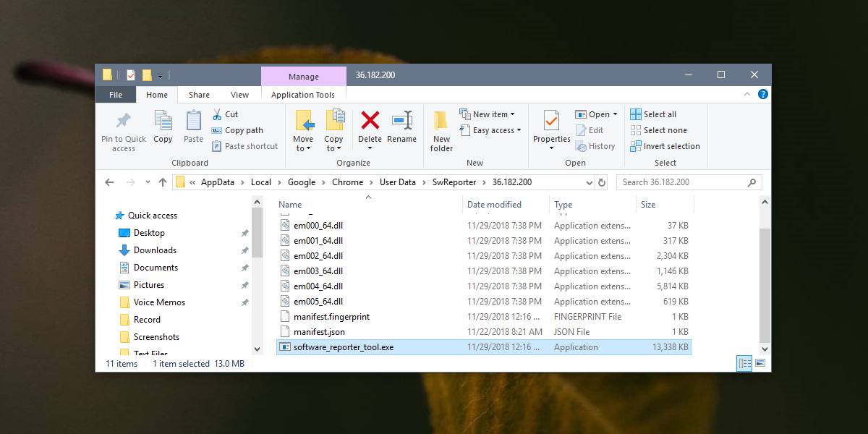Click AppData in the address path
Viewport: 868px width, 434px height.
218,182
